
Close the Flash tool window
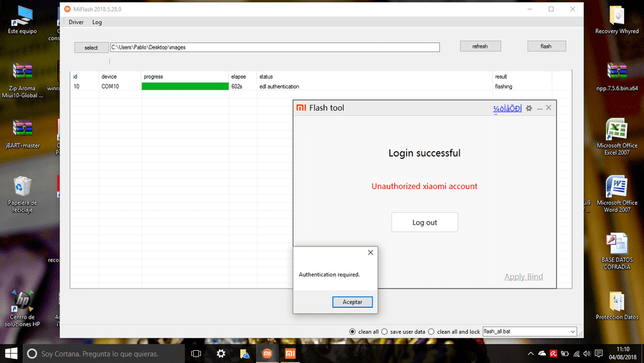549,107
